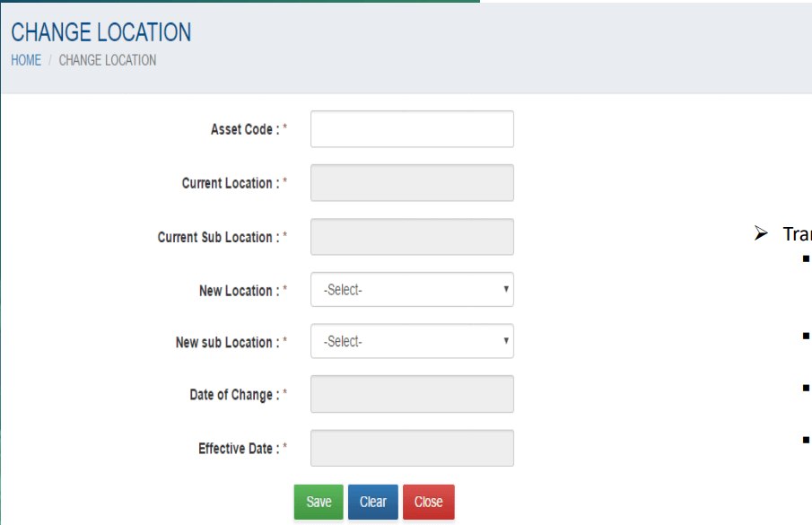This screenshot has height=525, width=812.
Task: Click the Effective Date field
Action: (412, 448)
